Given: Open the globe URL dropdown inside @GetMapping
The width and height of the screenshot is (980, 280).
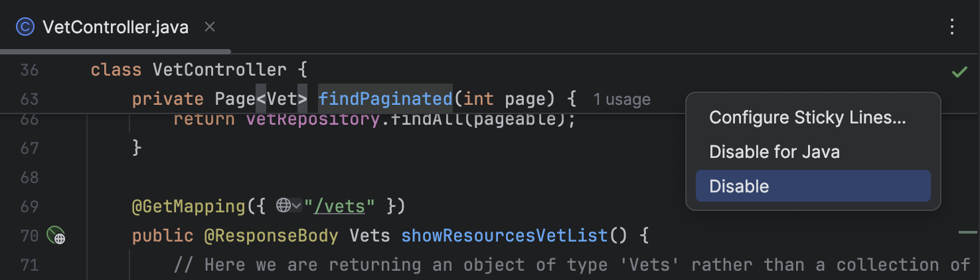Looking at the screenshot, I should [x=289, y=206].
